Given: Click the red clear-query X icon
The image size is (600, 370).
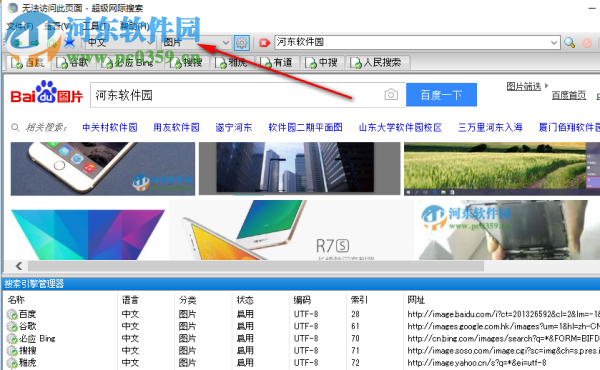Looking at the screenshot, I should click(x=264, y=42).
